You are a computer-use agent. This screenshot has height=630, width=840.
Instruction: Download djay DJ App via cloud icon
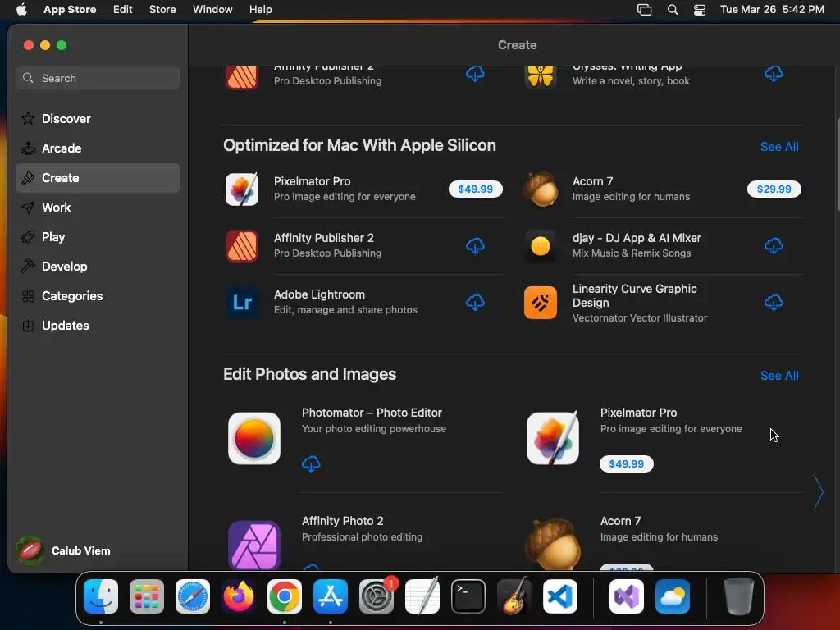click(774, 246)
